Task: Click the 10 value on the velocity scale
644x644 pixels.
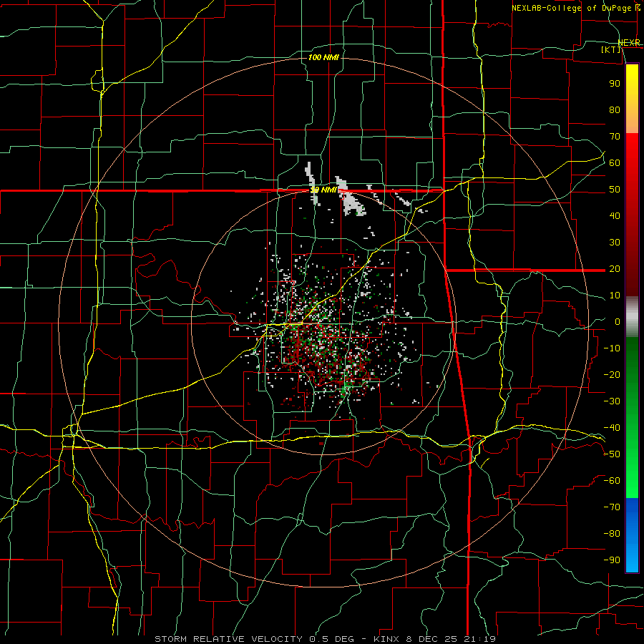Action: (615, 296)
